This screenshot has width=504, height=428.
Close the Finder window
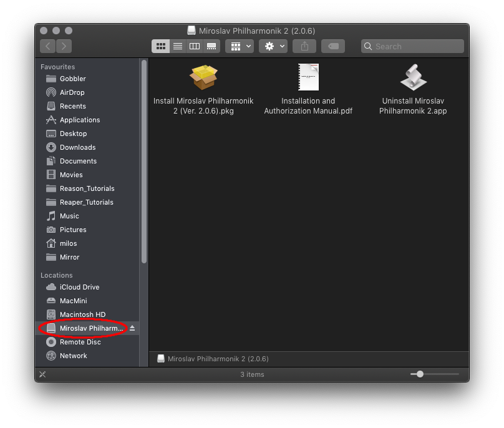pos(44,31)
